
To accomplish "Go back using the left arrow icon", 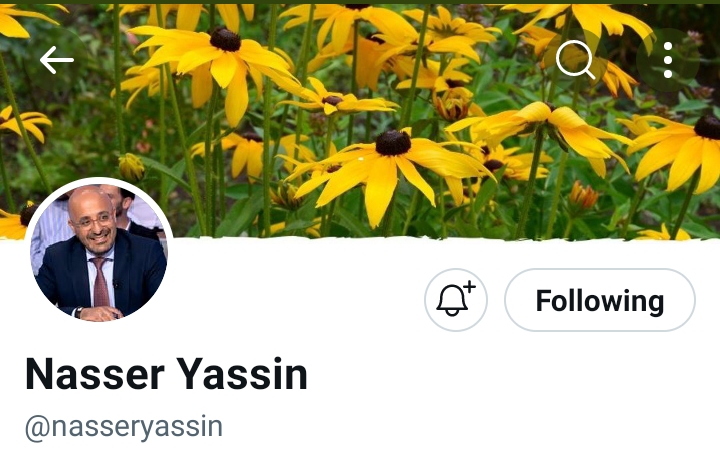I will coord(56,60).
